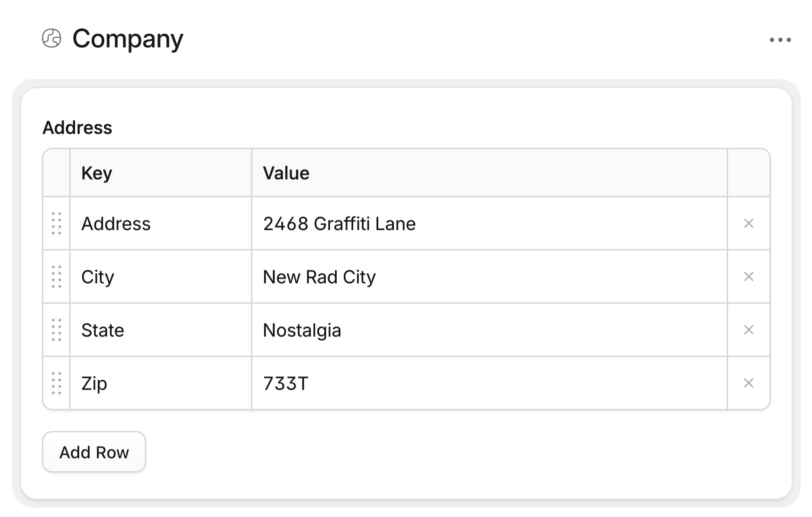The image size is (812, 517).
Task: Delete the City row with its X icon
Action: pyautogui.click(x=748, y=277)
